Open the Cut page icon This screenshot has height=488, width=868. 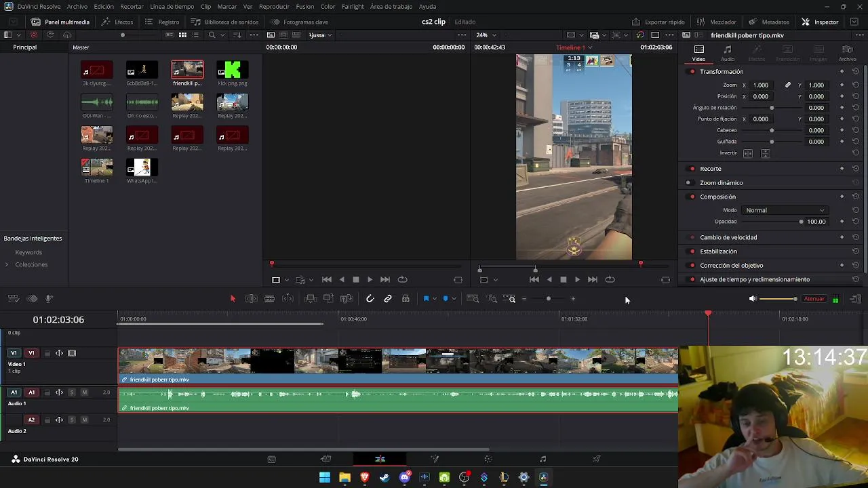click(x=325, y=459)
